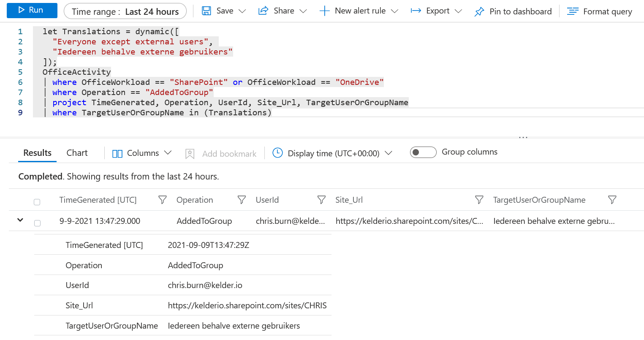Click the Share arrow icon

click(x=263, y=11)
